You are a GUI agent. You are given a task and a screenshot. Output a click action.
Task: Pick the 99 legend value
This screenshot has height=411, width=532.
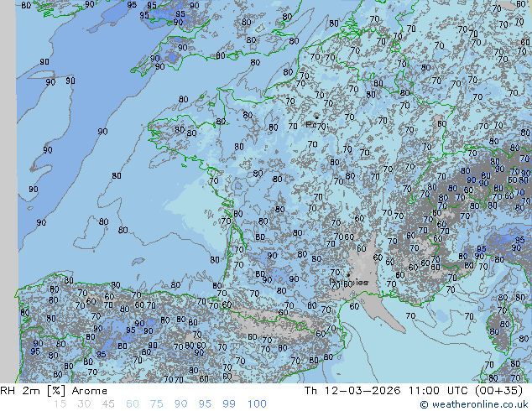tap(229, 404)
